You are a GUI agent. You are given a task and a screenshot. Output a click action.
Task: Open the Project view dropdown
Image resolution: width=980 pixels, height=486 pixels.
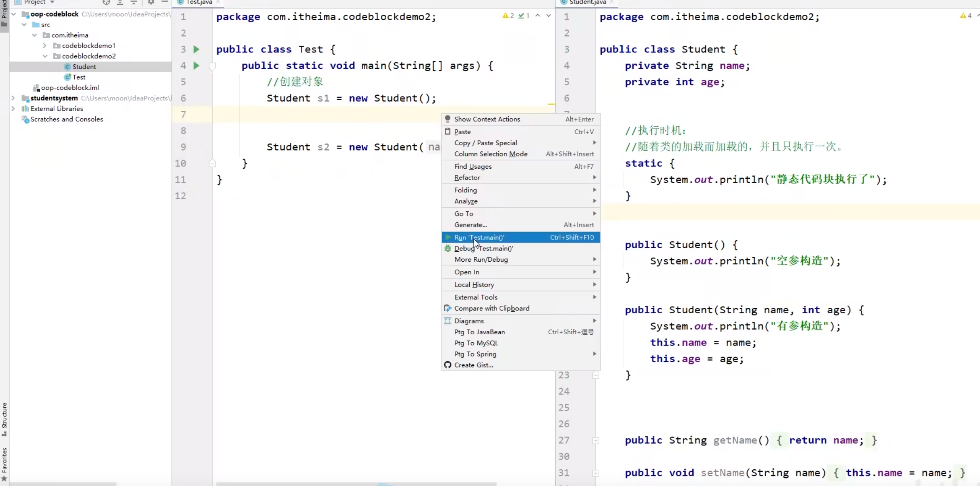[52, 2]
